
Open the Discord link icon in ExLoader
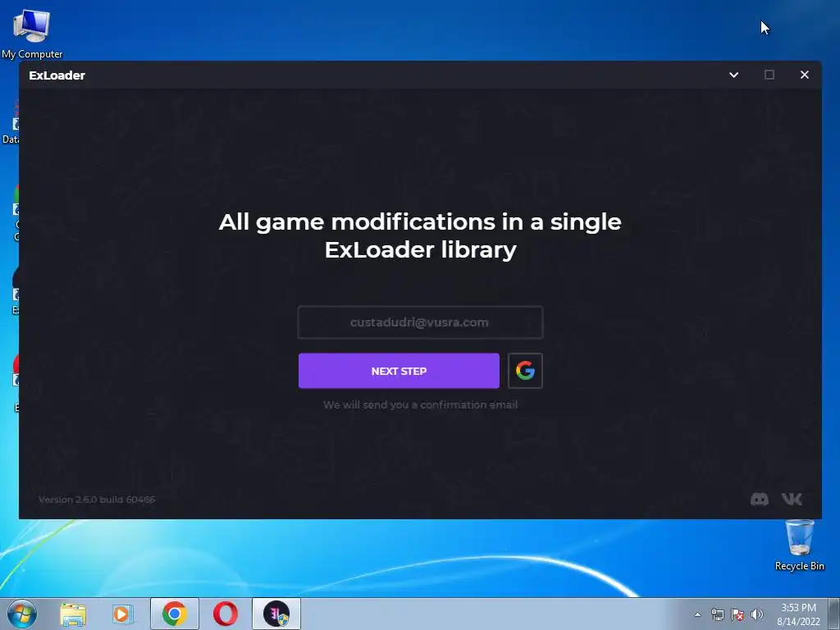759,500
